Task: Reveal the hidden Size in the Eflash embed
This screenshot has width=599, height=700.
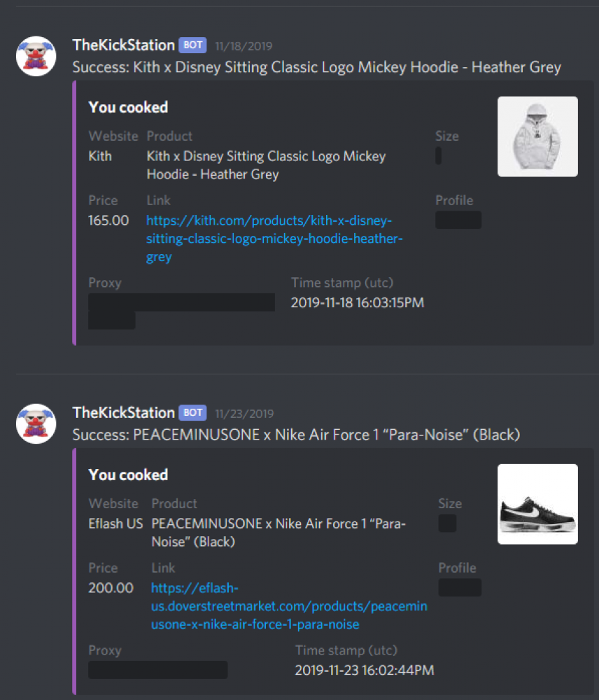Action: point(447,523)
